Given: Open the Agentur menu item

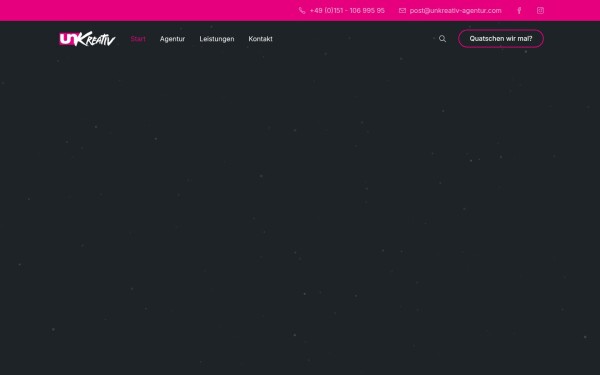Looking at the screenshot, I should pos(172,39).
